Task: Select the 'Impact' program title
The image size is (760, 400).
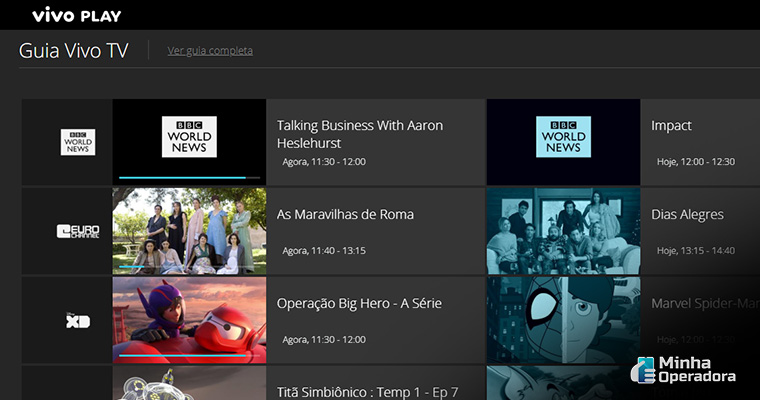Action: (671, 126)
